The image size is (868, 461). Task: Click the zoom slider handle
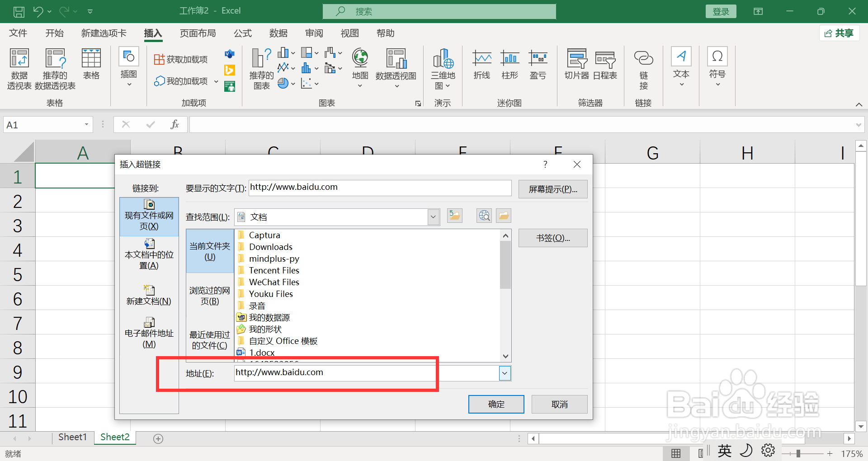coord(798,453)
